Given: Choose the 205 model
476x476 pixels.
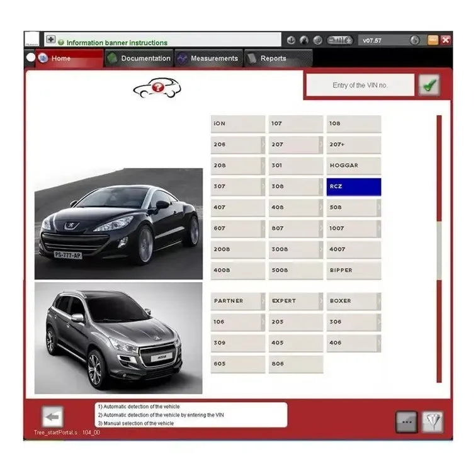Looking at the screenshot, I should (x=296, y=322).
